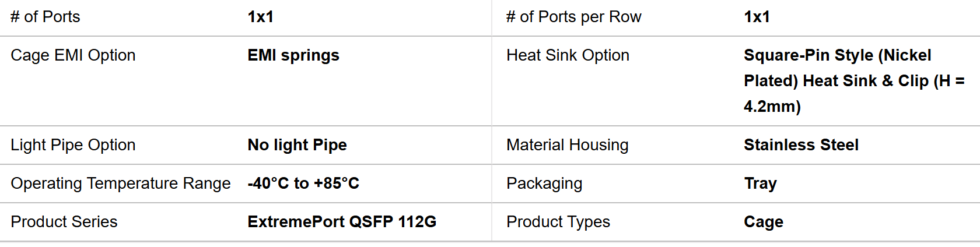This screenshot has height=247, width=980.
Task: Click the 'Material Housing' label
Action: pos(567,145)
